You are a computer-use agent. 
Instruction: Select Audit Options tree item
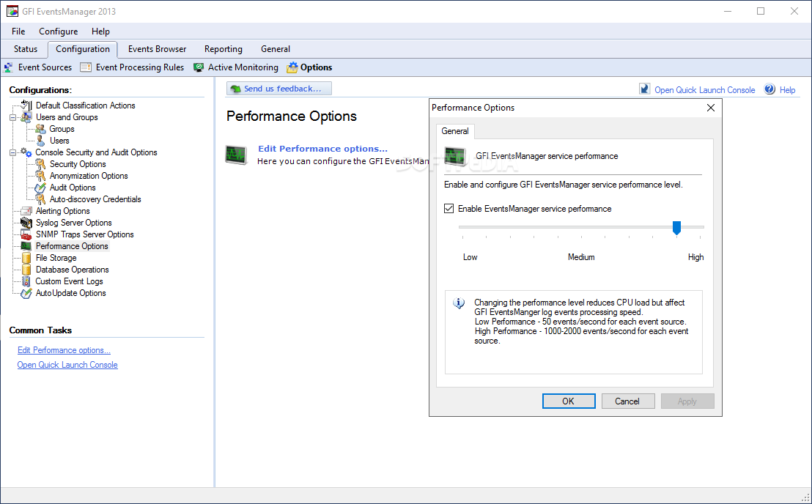[73, 188]
